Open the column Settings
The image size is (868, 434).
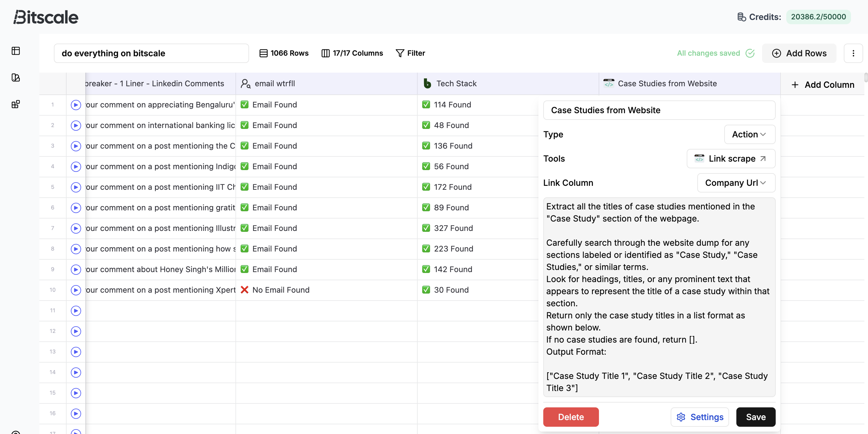click(699, 417)
